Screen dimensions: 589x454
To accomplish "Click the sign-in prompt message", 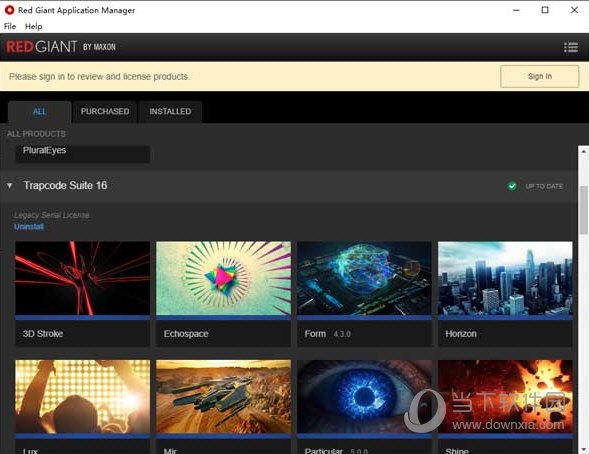I will [99, 77].
